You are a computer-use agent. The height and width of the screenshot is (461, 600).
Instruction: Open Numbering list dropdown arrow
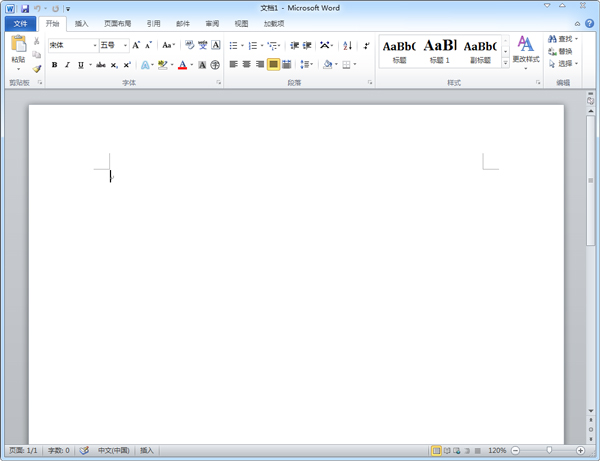pyautogui.click(x=262, y=46)
